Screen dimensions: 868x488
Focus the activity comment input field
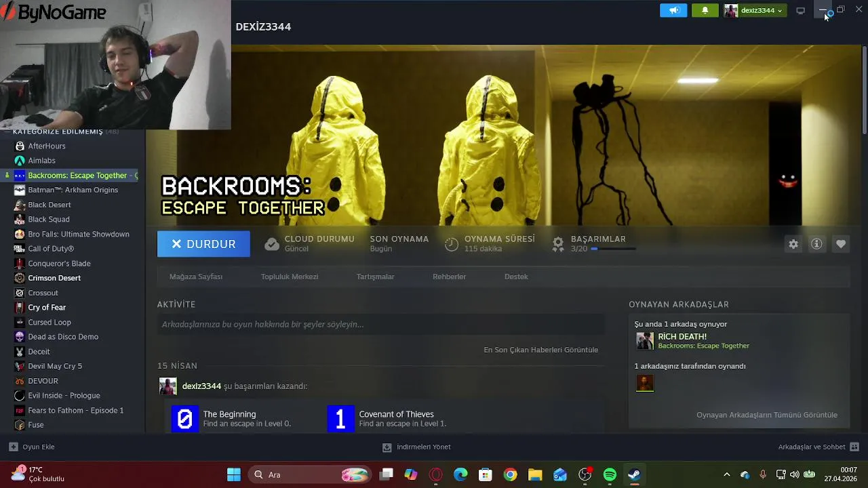point(381,325)
